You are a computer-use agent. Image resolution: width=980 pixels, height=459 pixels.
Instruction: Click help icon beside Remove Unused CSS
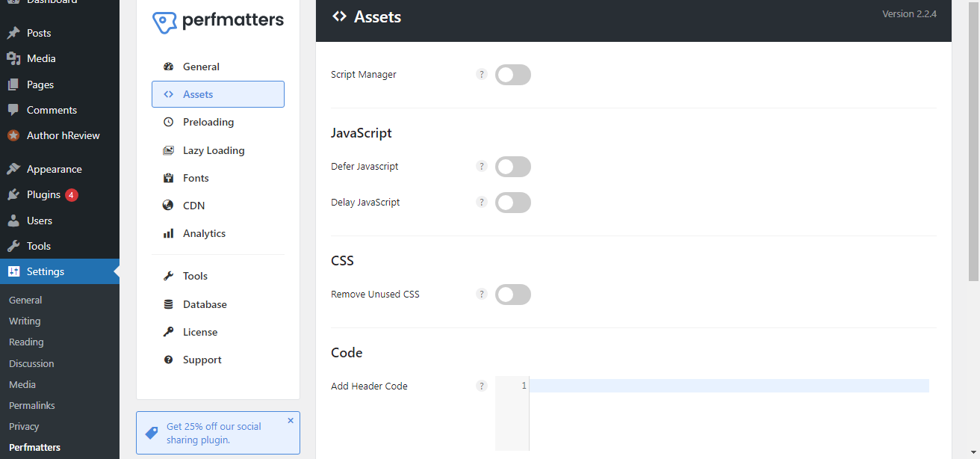click(x=482, y=295)
